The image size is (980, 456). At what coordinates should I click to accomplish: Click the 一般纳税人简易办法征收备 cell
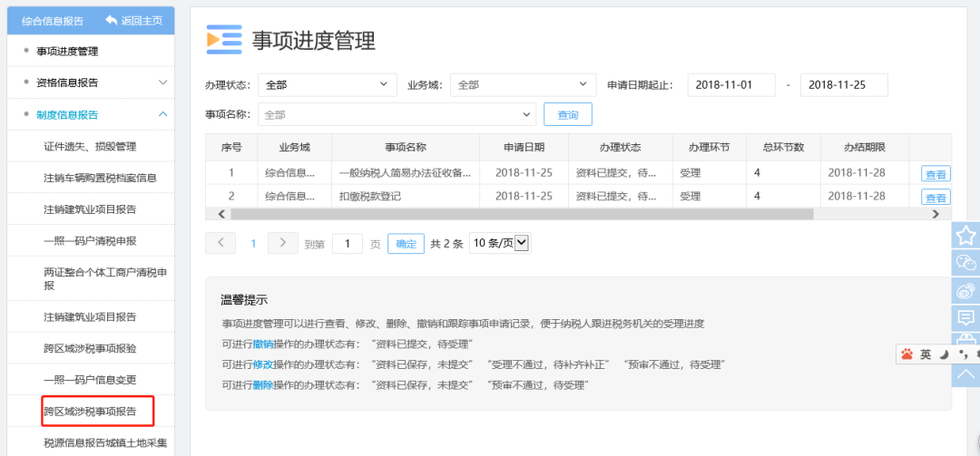point(406,172)
